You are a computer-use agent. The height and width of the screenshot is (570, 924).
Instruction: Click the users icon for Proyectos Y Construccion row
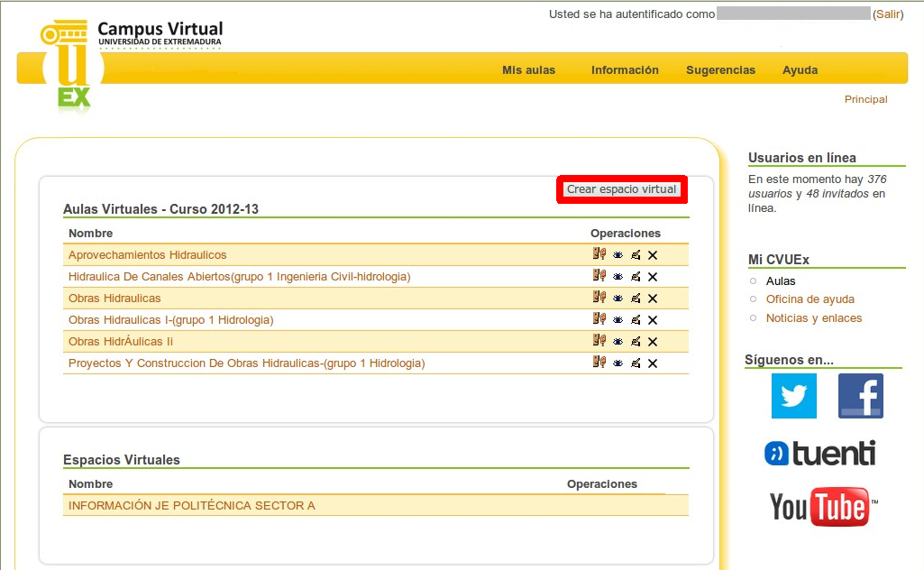599,363
